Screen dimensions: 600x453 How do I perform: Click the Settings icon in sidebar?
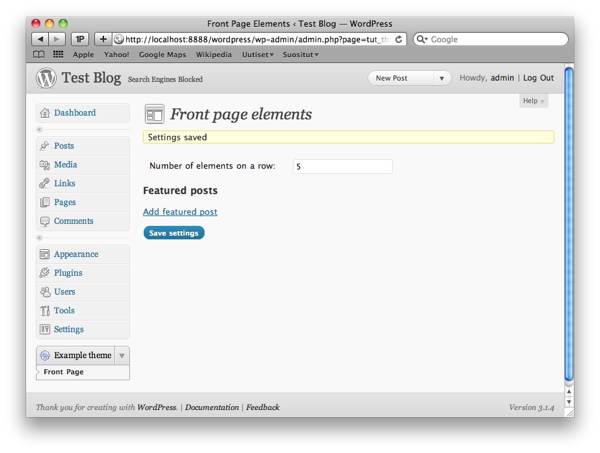click(x=45, y=329)
